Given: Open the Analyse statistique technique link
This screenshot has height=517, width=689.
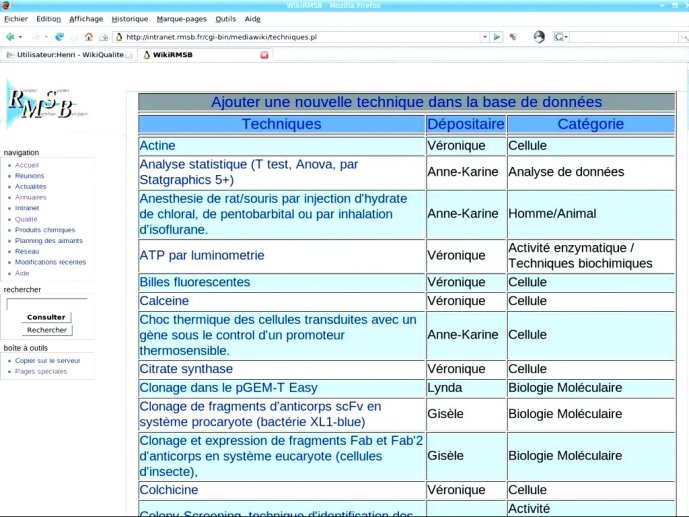Looking at the screenshot, I should point(249,172).
